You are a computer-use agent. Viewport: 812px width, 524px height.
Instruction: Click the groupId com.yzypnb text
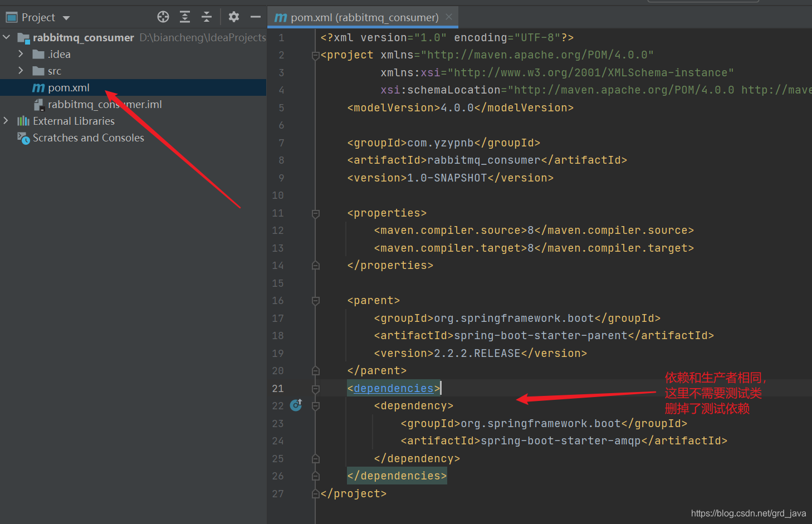(444, 143)
